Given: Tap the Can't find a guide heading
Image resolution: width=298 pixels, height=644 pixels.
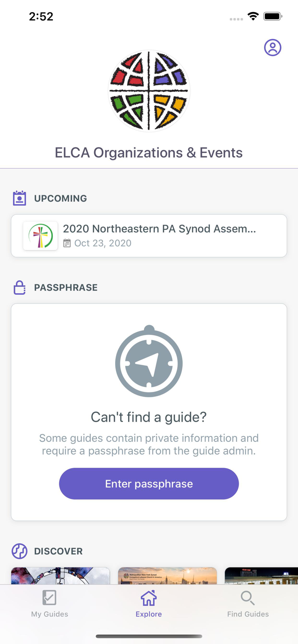Looking at the screenshot, I should (149, 417).
